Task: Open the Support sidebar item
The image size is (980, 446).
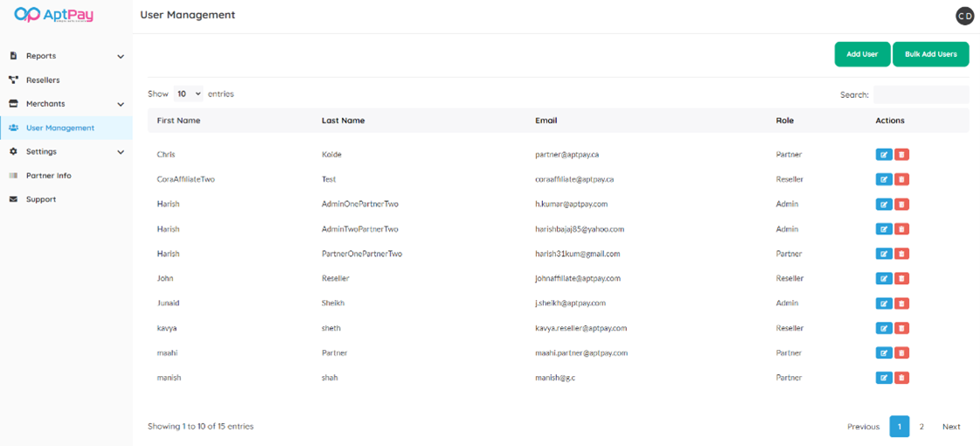Action: coord(40,199)
